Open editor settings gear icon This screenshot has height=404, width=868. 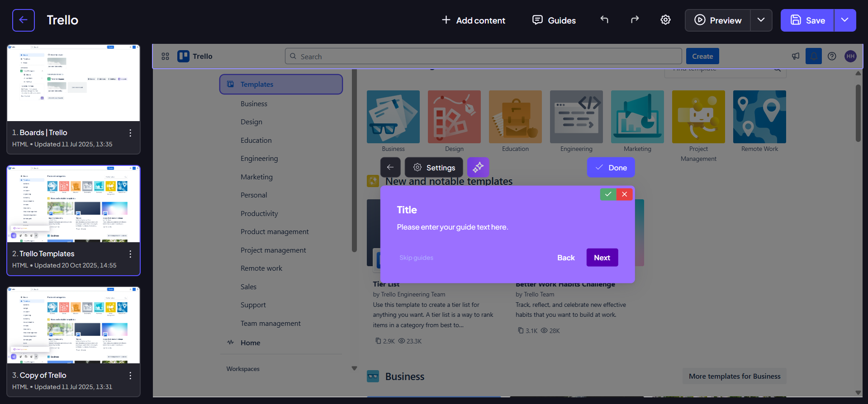(x=665, y=20)
